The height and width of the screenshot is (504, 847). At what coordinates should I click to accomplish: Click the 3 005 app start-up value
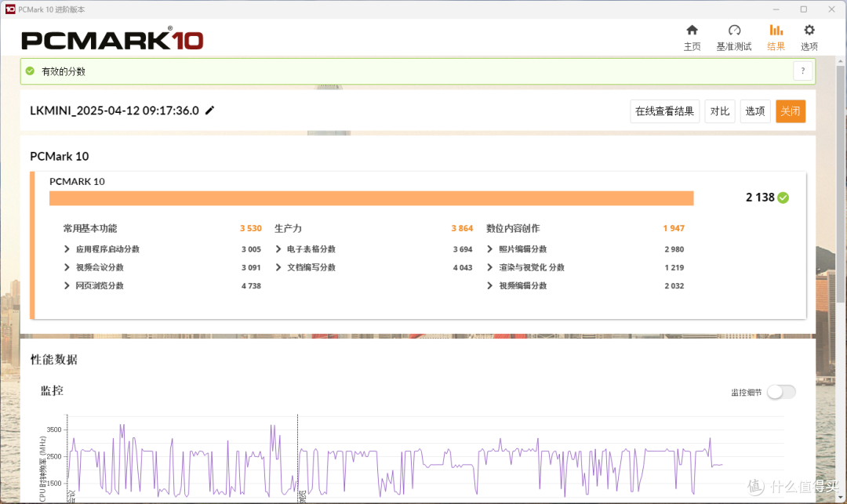251,248
